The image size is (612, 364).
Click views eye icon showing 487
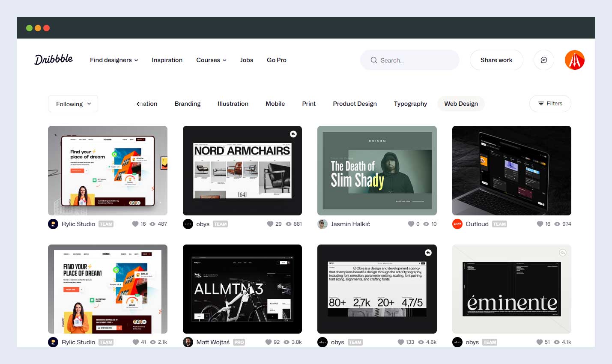coord(152,224)
